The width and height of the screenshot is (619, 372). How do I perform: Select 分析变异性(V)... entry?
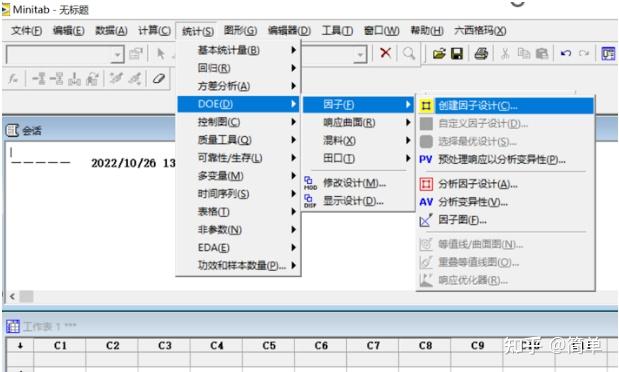[x=506, y=202]
